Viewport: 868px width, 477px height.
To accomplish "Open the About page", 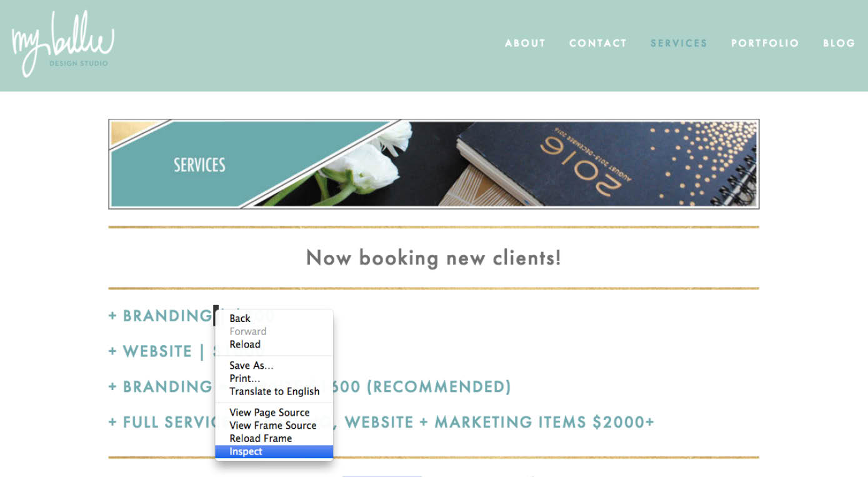I will coord(526,43).
